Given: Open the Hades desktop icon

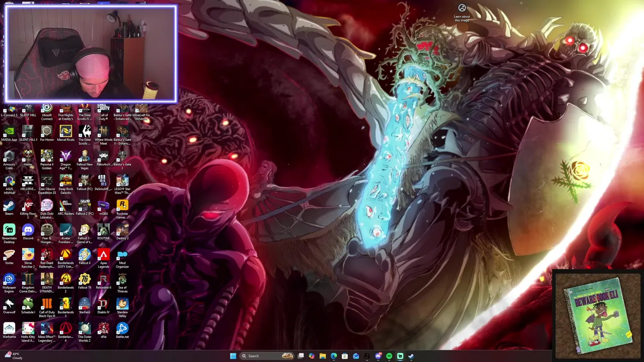Looking at the screenshot, I should point(28,159).
